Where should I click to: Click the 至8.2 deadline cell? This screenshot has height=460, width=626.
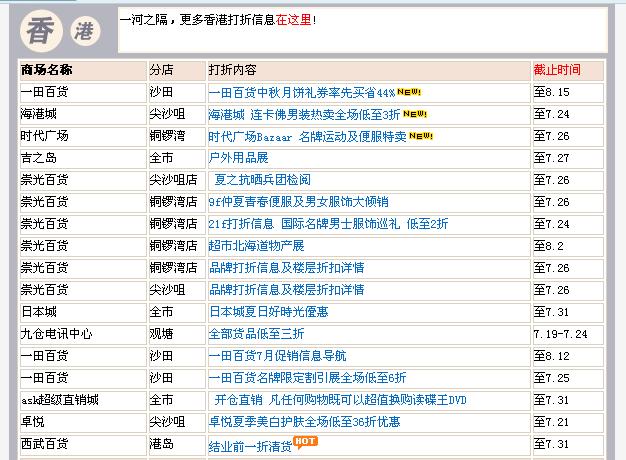click(568, 246)
